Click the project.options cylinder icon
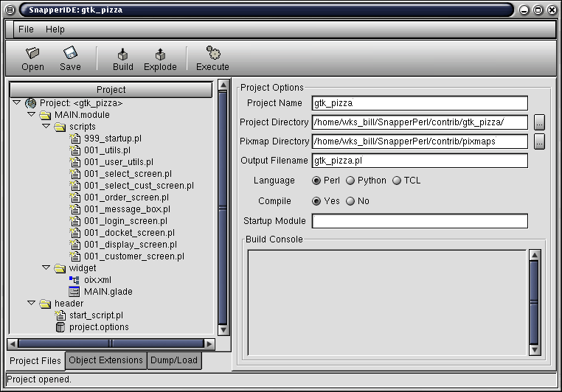Screen dimensions: 562x392 [x=60, y=327]
